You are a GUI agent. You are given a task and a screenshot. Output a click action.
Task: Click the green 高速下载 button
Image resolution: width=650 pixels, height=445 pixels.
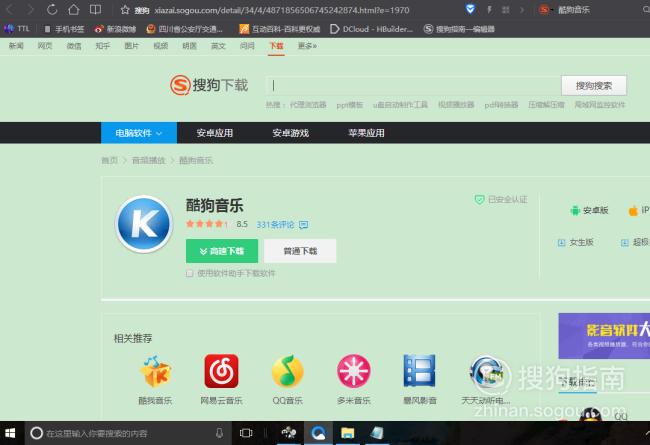pyautogui.click(x=222, y=251)
